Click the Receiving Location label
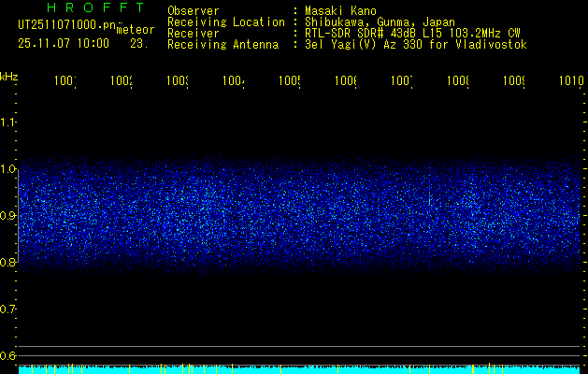 coord(225,22)
